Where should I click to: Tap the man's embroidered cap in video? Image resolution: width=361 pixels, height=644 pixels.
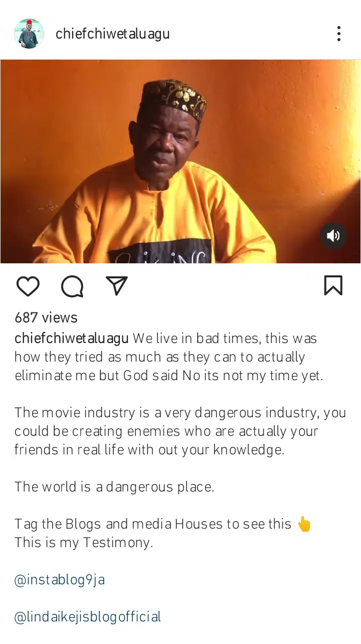tap(173, 99)
